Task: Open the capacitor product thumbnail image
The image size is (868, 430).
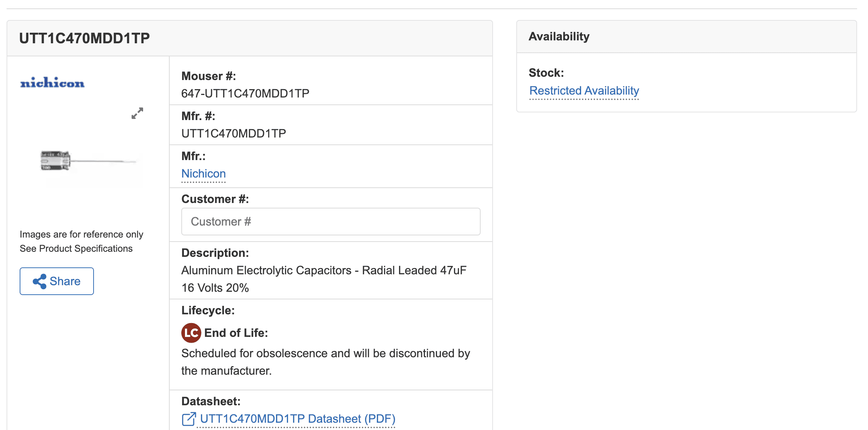Action: (x=87, y=160)
